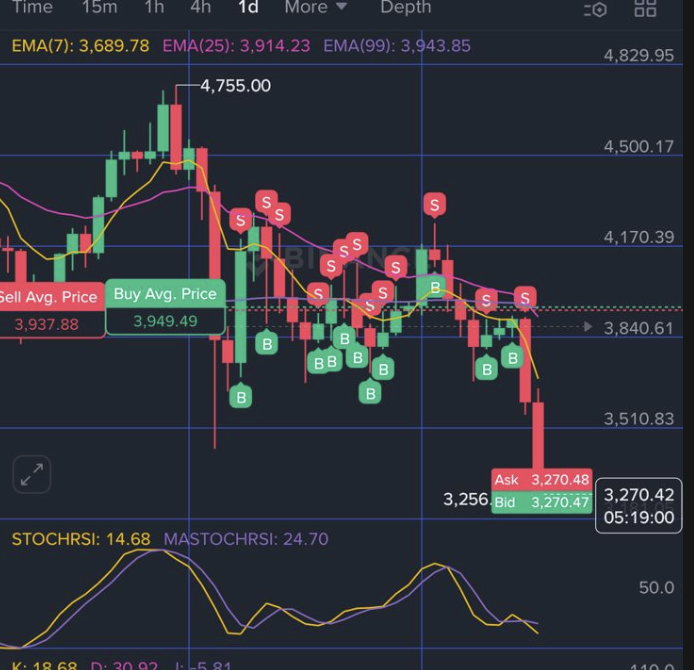694x670 pixels.
Task: Click the Ask 3,270.48 label
Action: click(542, 480)
